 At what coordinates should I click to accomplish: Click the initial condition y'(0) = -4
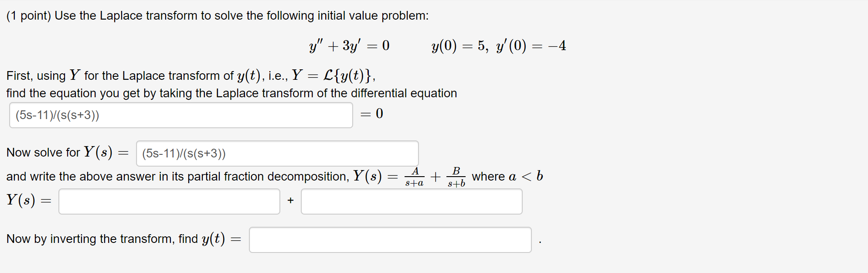pyautogui.click(x=531, y=46)
